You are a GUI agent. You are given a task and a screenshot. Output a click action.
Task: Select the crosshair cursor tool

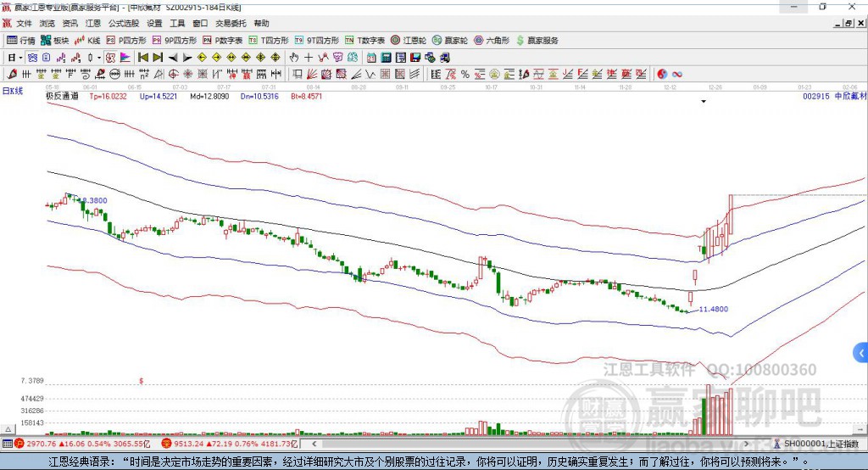click(x=309, y=58)
